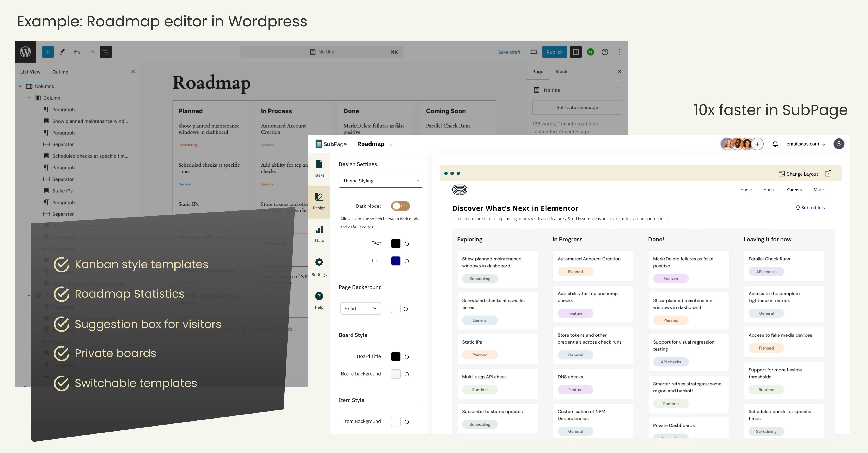The image size is (868, 453).
Task: Pick the Board background color swatch
Action: 396,374
